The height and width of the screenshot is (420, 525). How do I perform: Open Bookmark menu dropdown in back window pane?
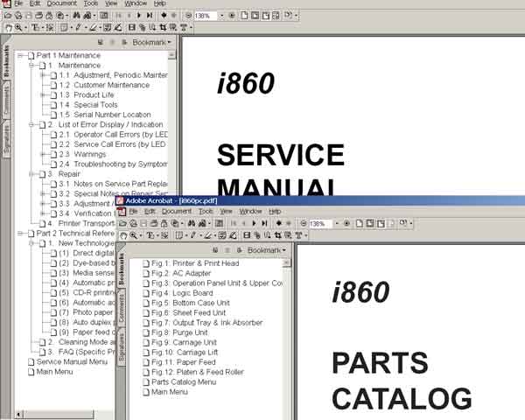(151, 42)
